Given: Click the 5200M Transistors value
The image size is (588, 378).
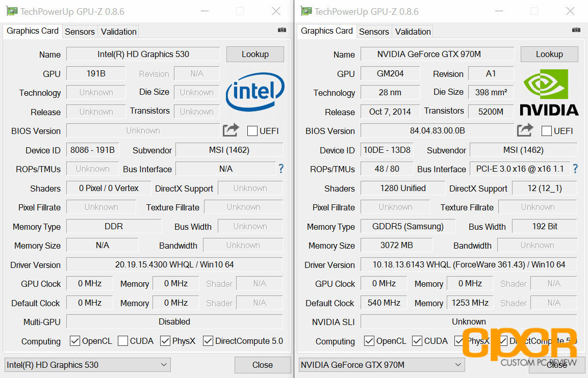Looking at the screenshot, I should tap(491, 112).
